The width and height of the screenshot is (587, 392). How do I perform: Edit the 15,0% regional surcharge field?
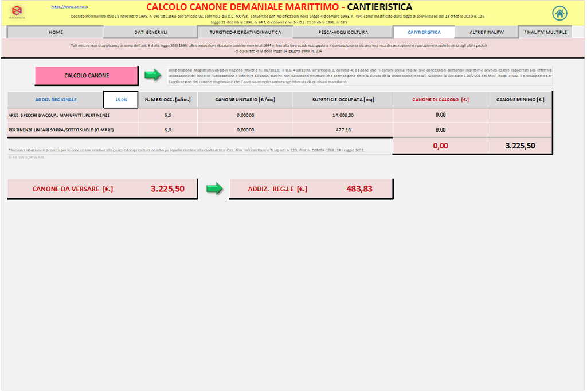click(121, 100)
